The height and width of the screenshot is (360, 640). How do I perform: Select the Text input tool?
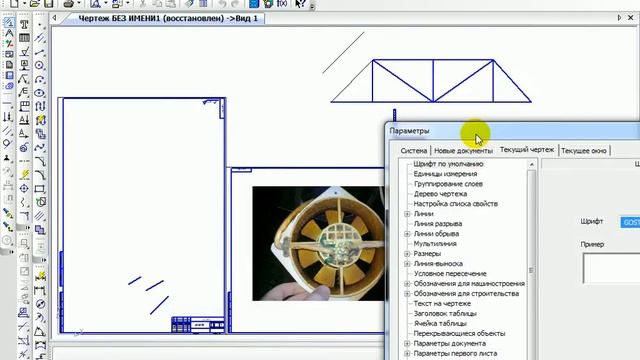pyautogui.click(x=24, y=25)
